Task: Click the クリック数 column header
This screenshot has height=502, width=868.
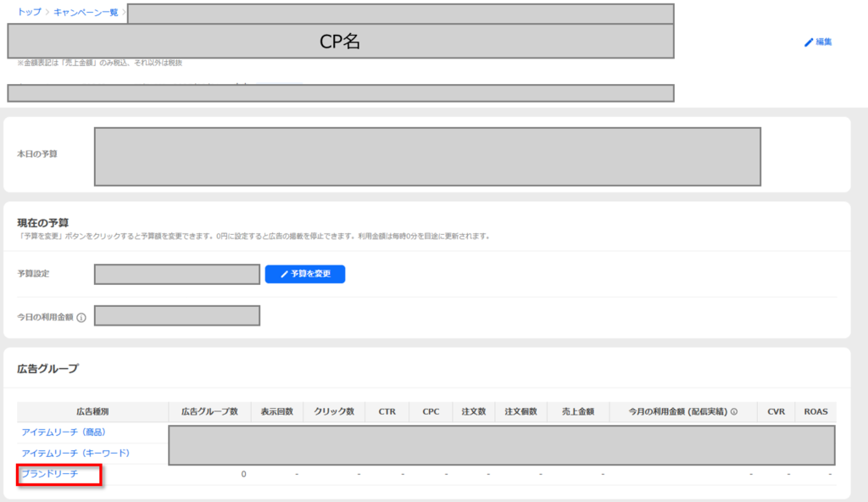Action: coord(334,412)
